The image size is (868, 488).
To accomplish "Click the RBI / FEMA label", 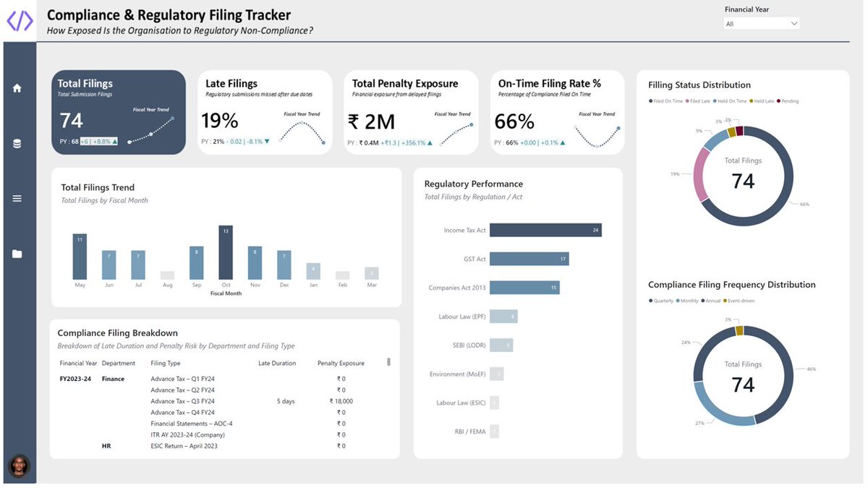I will 469,432.
